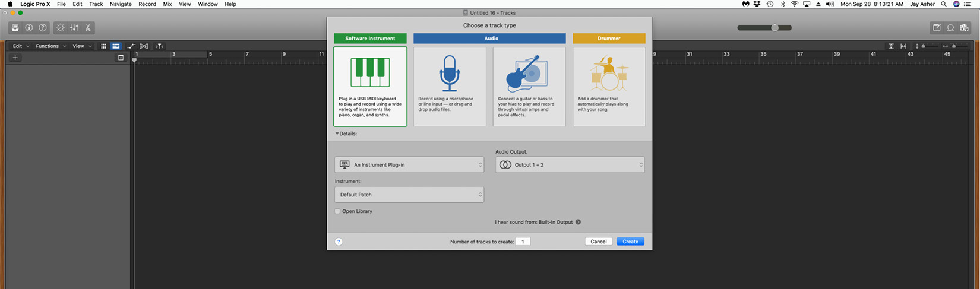The width and height of the screenshot is (980, 289).
Task: Toggle the Inspector info button
Action: tap(29, 27)
